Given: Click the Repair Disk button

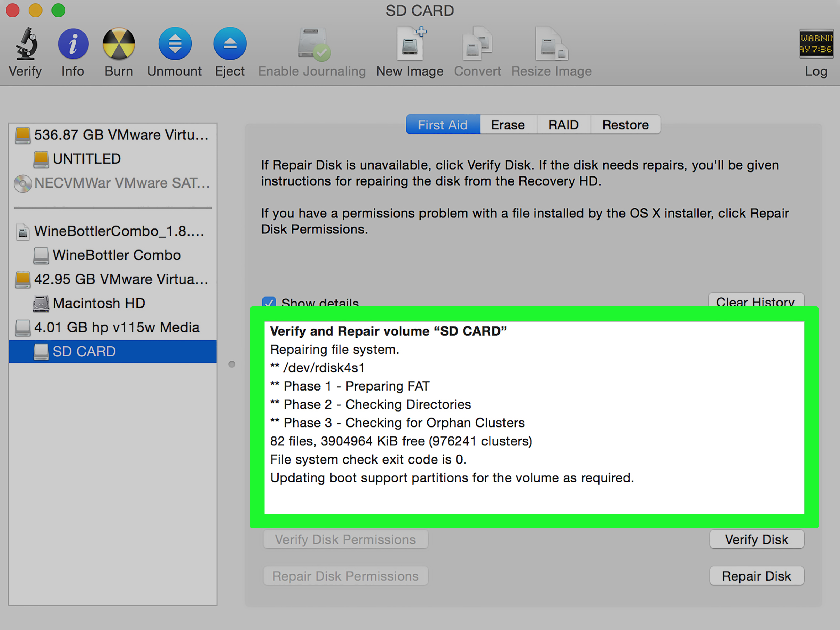Looking at the screenshot, I should (x=757, y=576).
